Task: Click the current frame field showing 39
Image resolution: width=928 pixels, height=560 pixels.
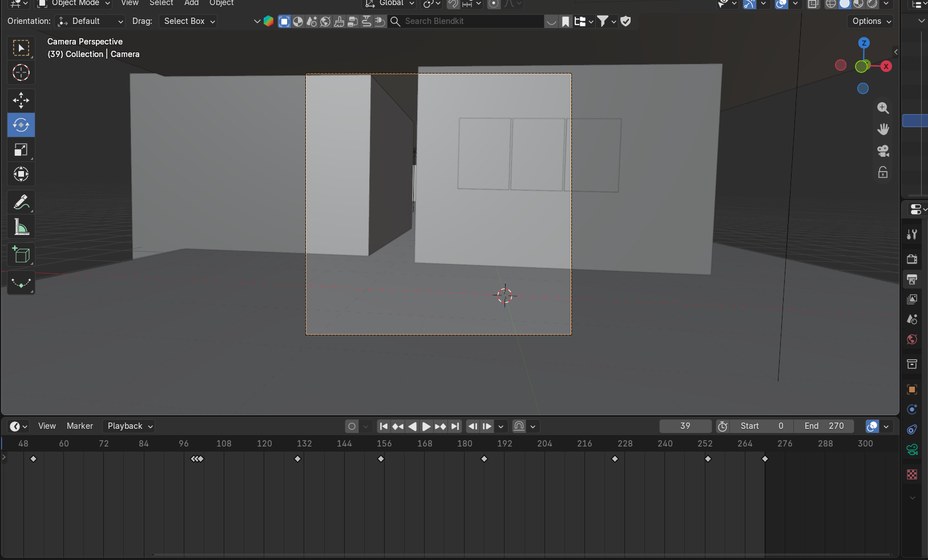Action: 685,426
